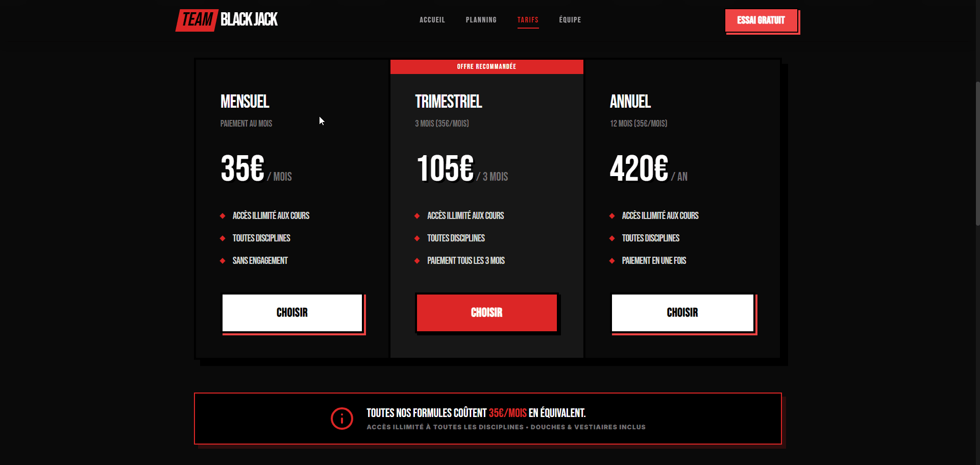
Task: Click the page's vertical scrollbar thumb
Action: click(x=977, y=153)
